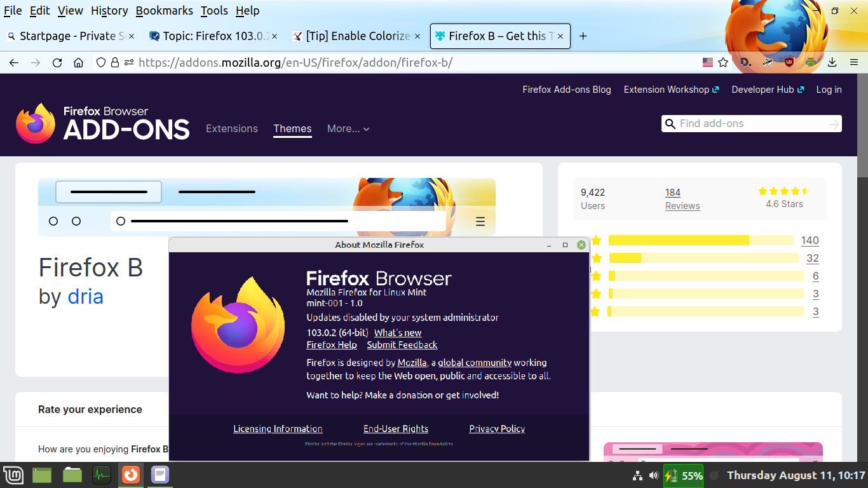Open the View menu

click(x=70, y=11)
